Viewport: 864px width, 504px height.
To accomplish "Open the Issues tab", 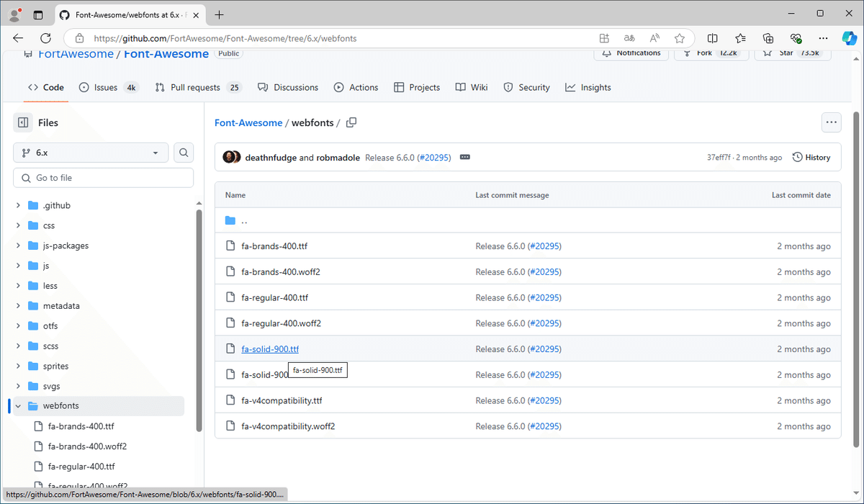I will (x=109, y=87).
